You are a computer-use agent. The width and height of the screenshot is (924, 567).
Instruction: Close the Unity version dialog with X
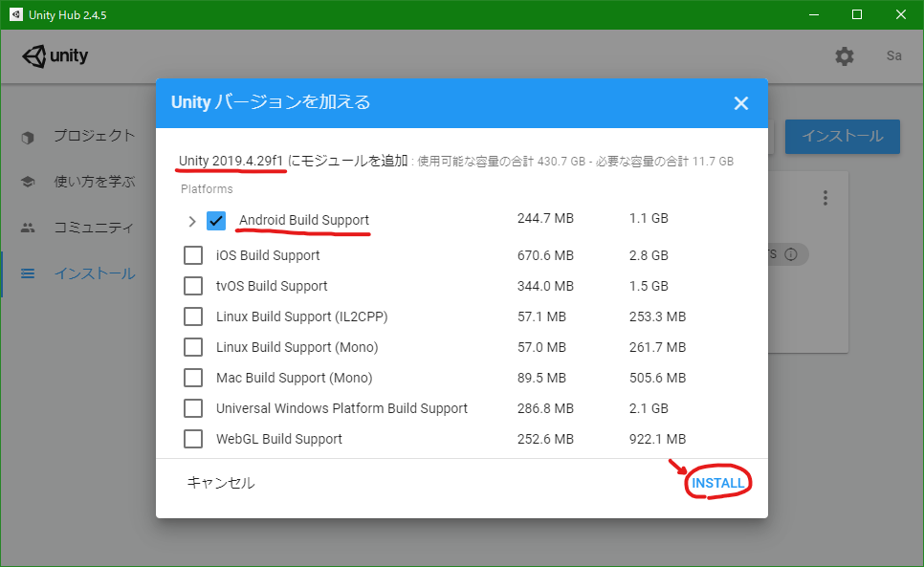click(x=741, y=103)
